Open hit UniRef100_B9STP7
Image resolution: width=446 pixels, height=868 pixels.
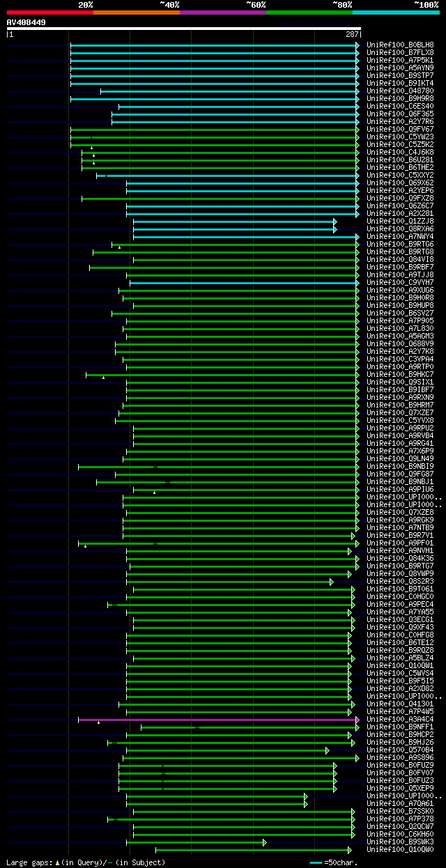tap(400, 75)
